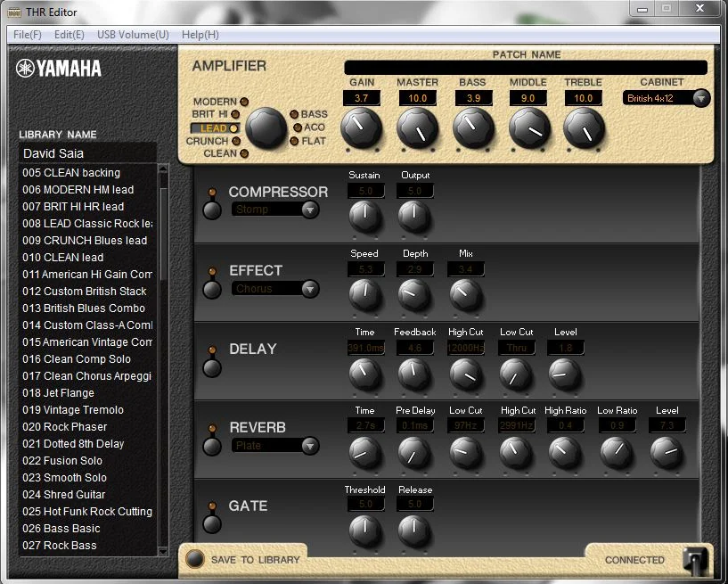
Task: Open the CABINET British 4x12 dropdown
Action: coord(666,98)
